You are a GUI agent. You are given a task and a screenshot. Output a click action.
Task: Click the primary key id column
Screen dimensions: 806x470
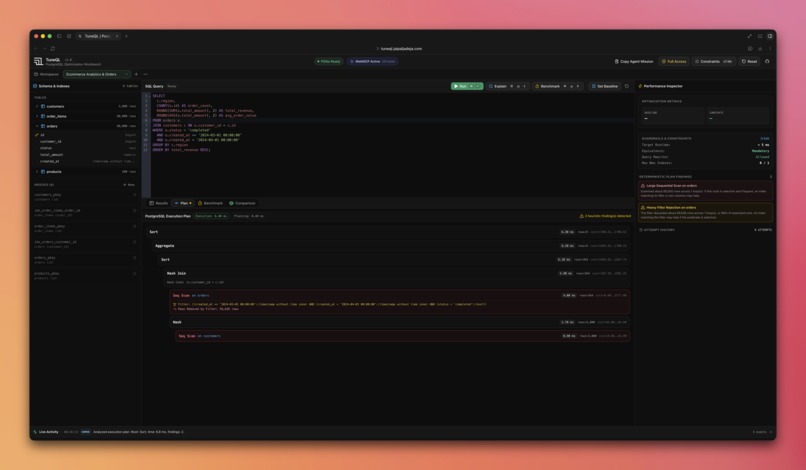85,135
